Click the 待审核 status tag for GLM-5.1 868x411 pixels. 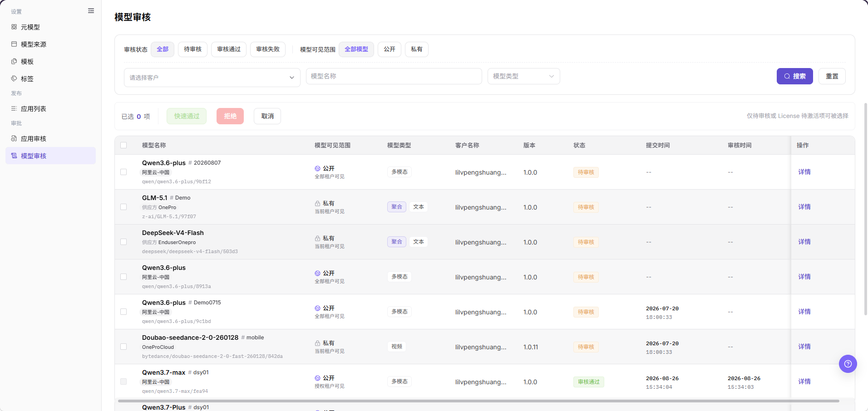586,207
